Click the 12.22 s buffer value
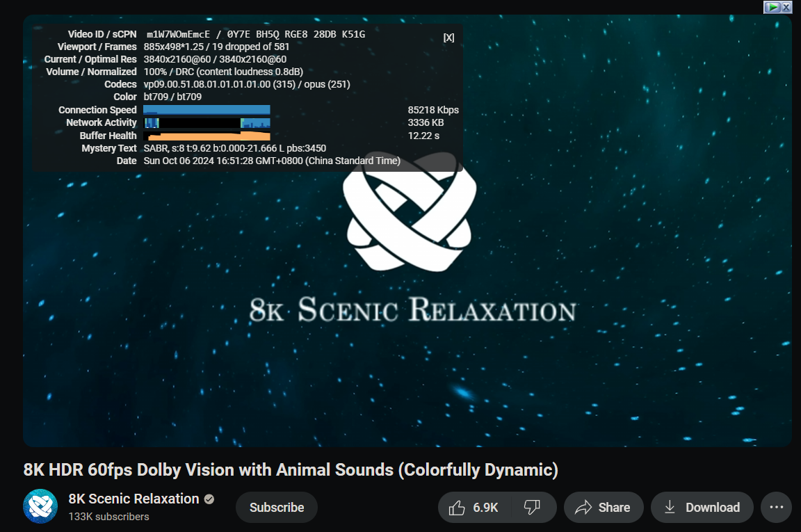This screenshot has height=532, width=801. pos(423,136)
